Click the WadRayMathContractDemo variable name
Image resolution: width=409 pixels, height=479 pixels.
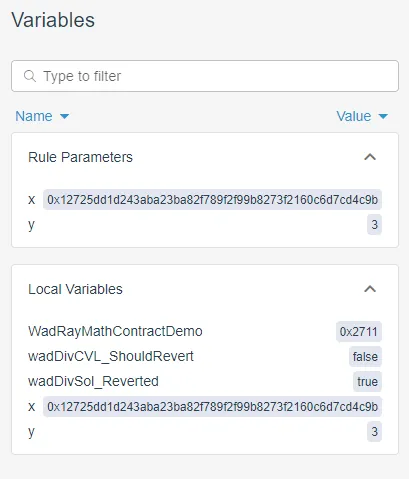(x=115, y=331)
